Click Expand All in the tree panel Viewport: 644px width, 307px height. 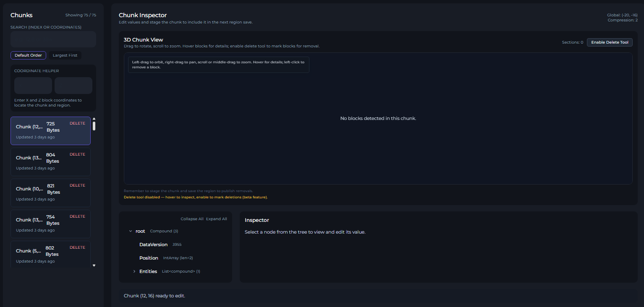pyautogui.click(x=216, y=219)
